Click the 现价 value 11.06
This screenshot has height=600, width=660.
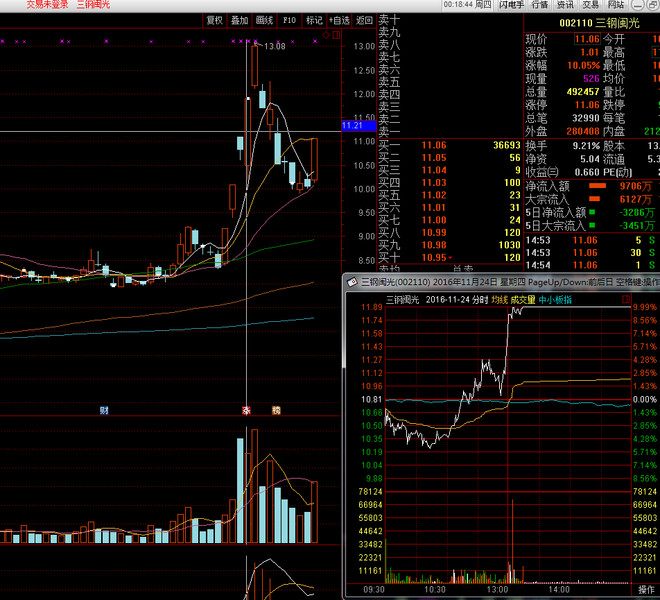tap(587, 39)
